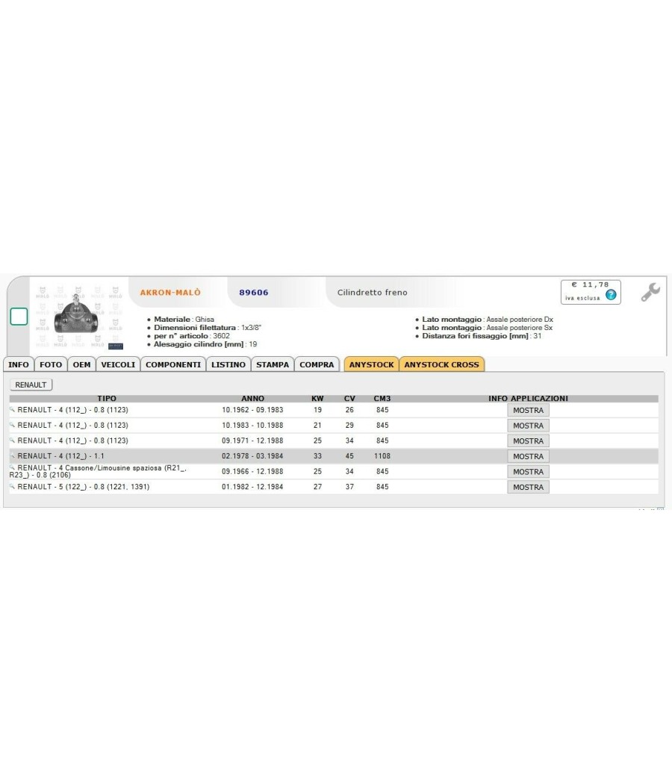The height and width of the screenshot is (784, 672).
Task: Click 'Alesaggio cilindro [mm] : 19' text
Action: tap(205, 344)
